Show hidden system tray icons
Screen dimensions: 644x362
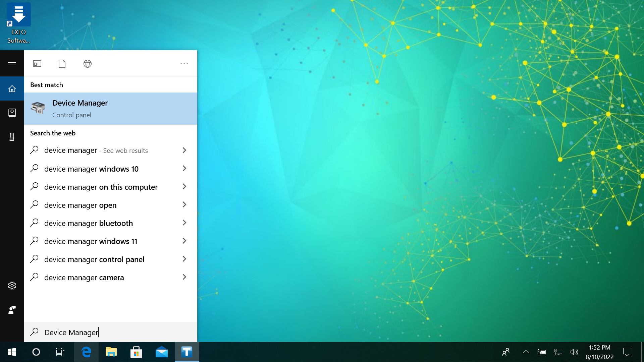[526, 352]
